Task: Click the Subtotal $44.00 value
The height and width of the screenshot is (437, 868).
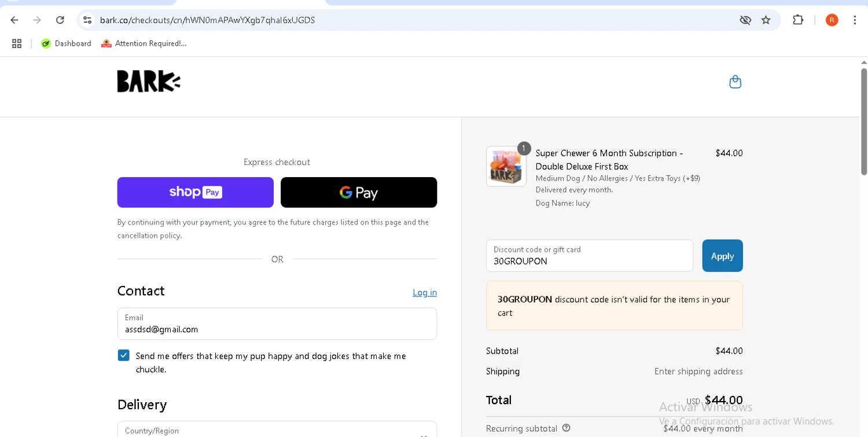Action: pos(729,351)
